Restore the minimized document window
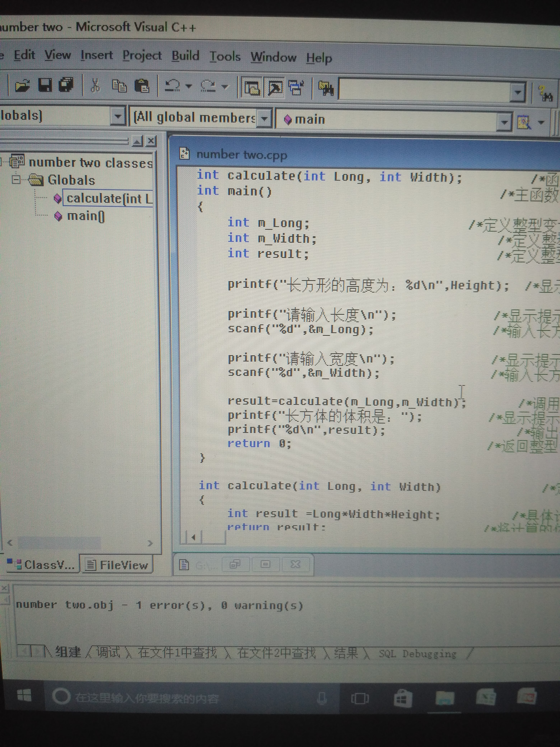 235,564
